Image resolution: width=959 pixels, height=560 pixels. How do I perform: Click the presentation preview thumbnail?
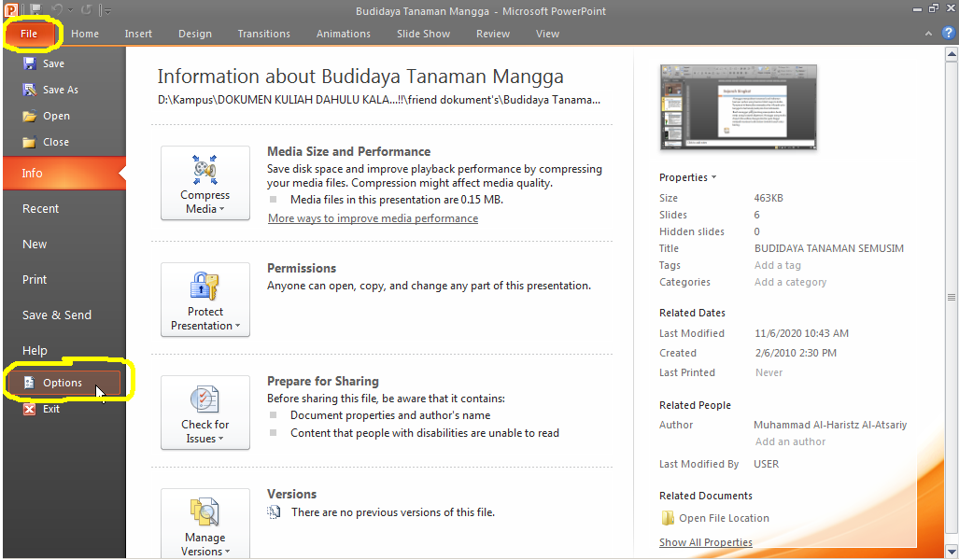[x=739, y=107]
